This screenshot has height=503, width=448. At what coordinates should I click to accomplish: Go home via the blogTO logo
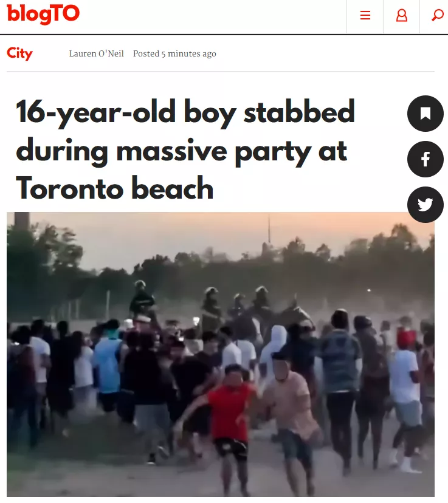43,14
